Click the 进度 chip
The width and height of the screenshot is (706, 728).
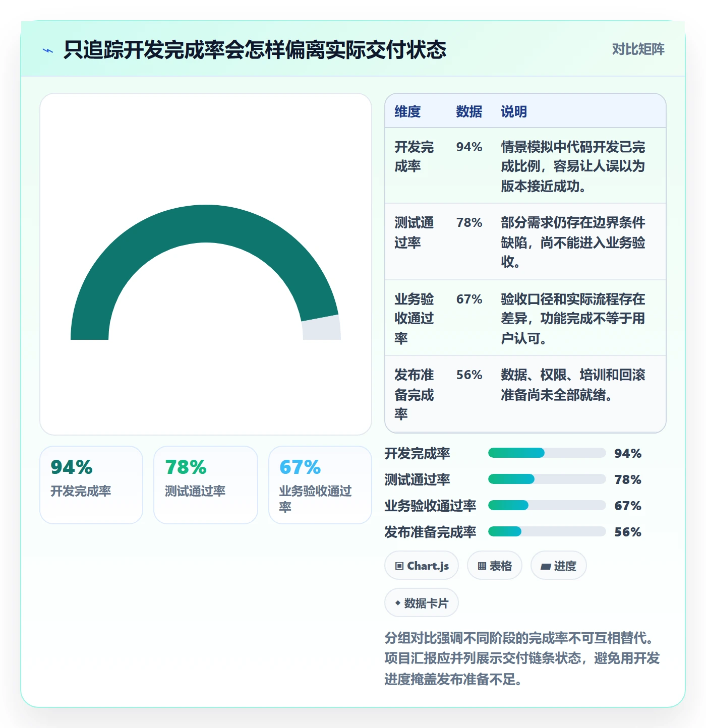tap(559, 566)
